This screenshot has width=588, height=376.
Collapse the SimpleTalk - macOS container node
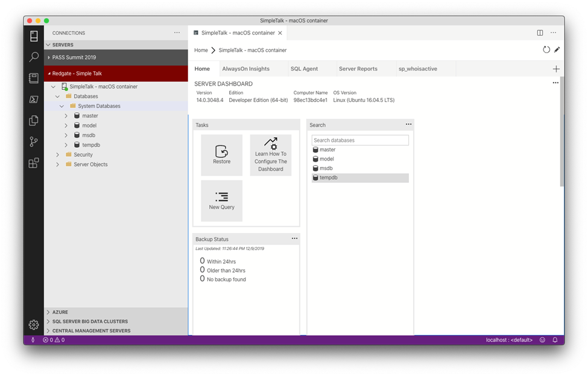53,87
